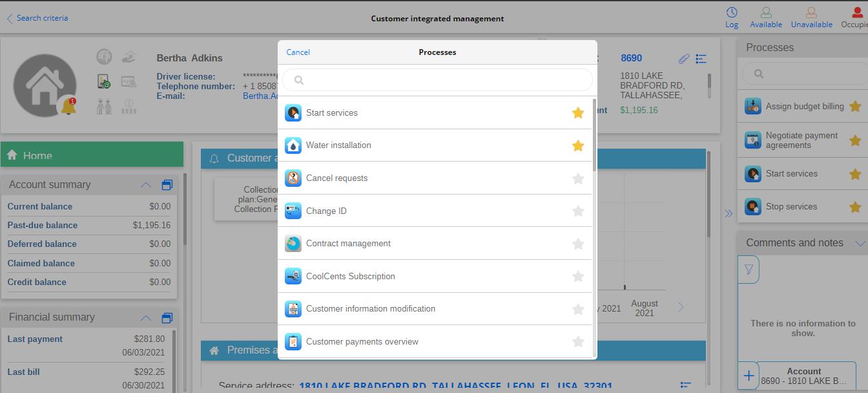The width and height of the screenshot is (868, 393).
Task: Pop out the Financial summary panel
Action: [x=167, y=317]
